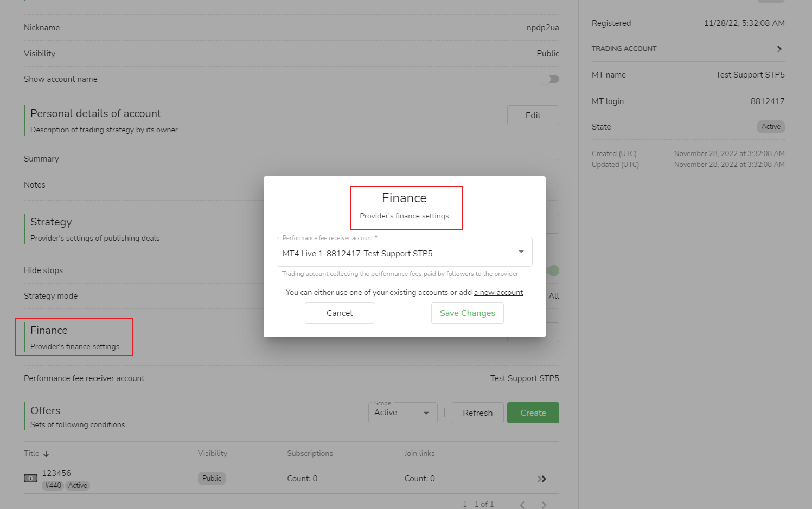Click Save Changes in Finance dialog
The width and height of the screenshot is (812, 509).
467,313
